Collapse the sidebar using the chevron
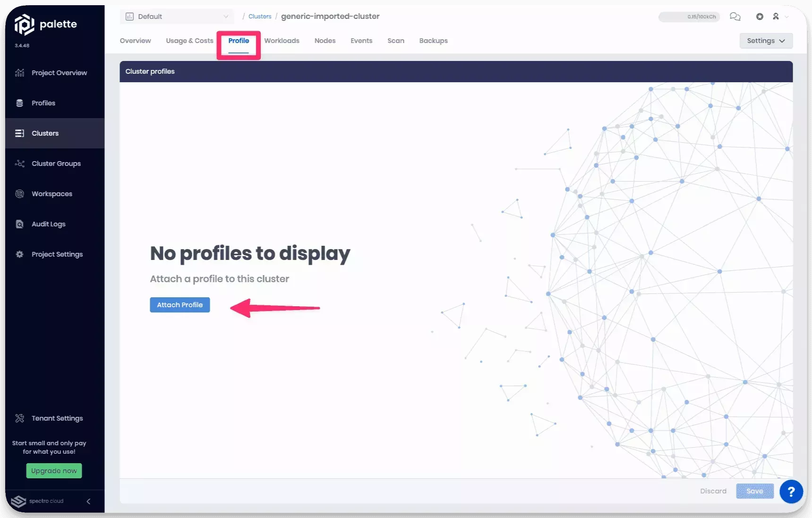The height and width of the screenshot is (518, 812). [x=88, y=501]
